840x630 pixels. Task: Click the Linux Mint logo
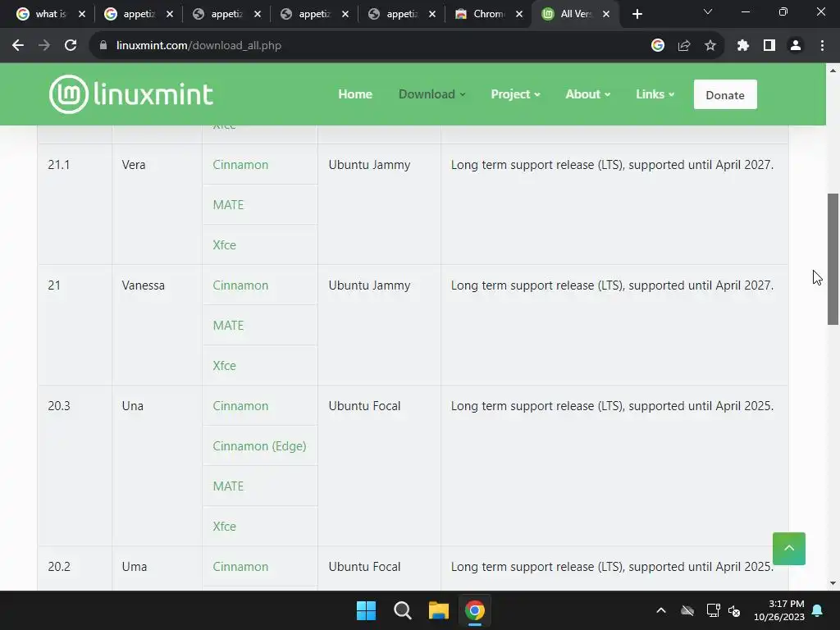pyautogui.click(x=131, y=94)
